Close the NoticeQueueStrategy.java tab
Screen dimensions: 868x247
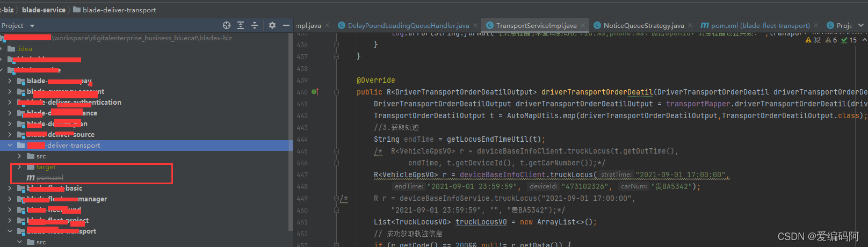pos(690,25)
